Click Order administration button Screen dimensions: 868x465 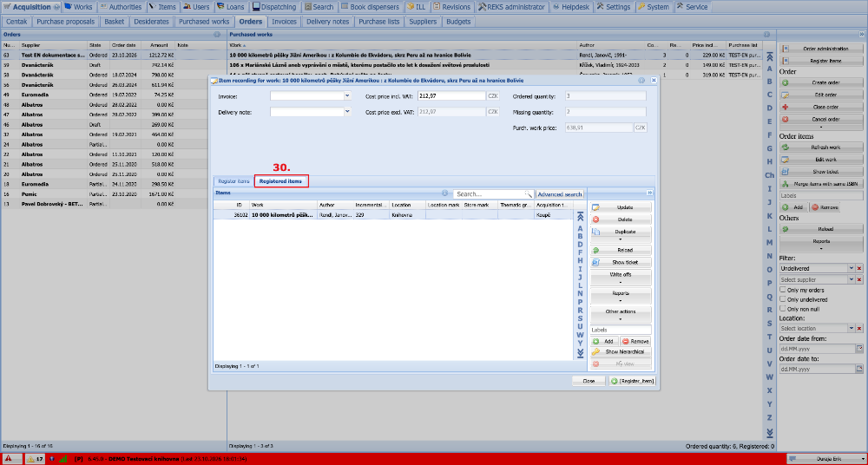pyautogui.click(x=821, y=49)
